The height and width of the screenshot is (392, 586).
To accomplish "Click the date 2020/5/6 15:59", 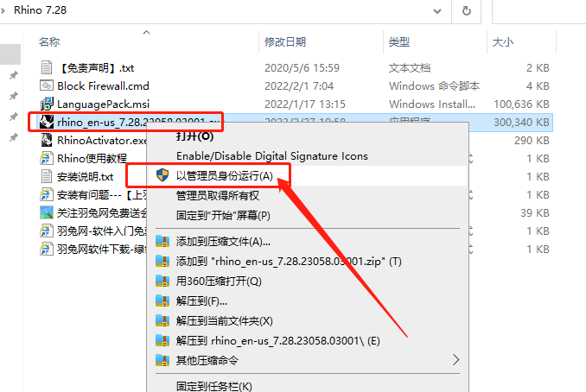I will [302, 68].
